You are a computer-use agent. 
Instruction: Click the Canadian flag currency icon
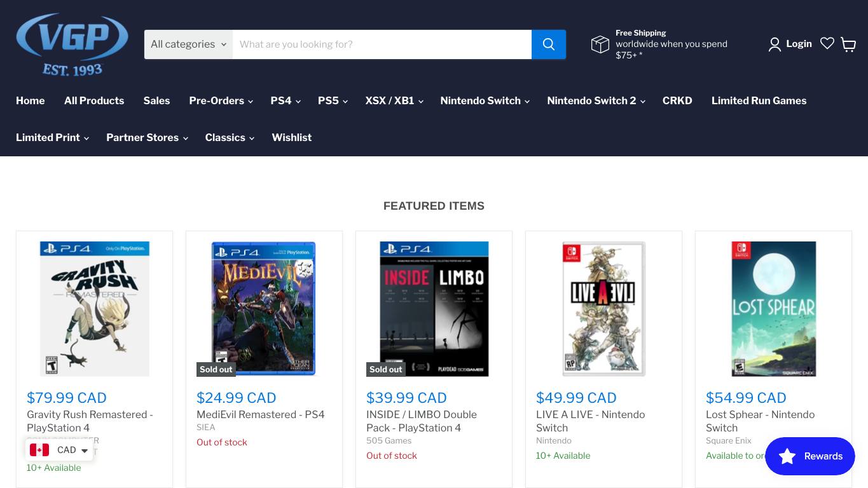[x=39, y=450]
